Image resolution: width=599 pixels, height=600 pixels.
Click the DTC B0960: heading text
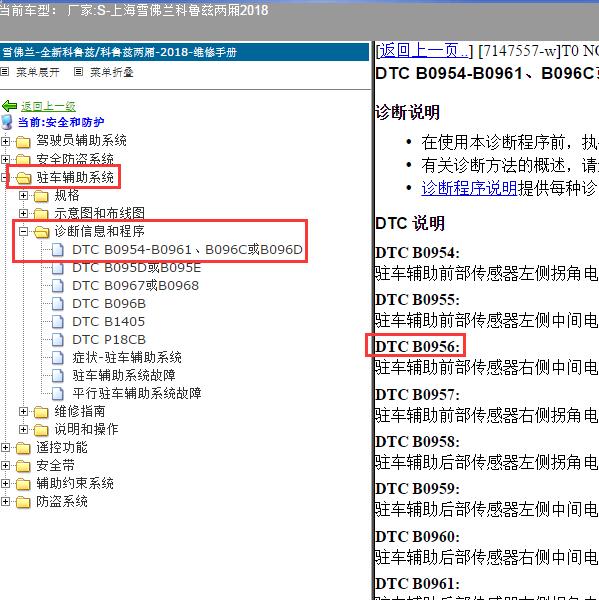pyautogui.click(x=417, y=536)
